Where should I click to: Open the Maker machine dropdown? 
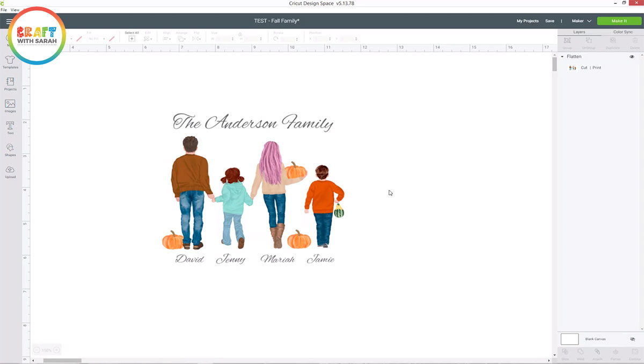581,21
